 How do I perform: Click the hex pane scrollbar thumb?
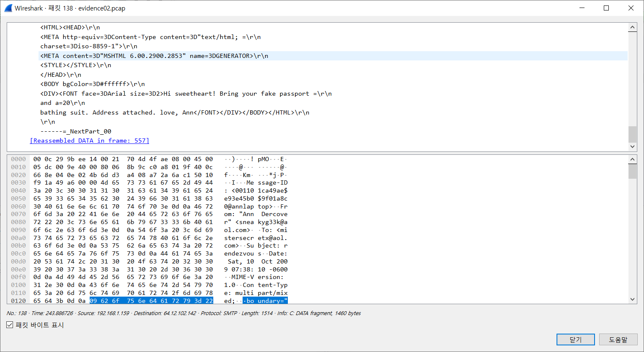(632, 171)
